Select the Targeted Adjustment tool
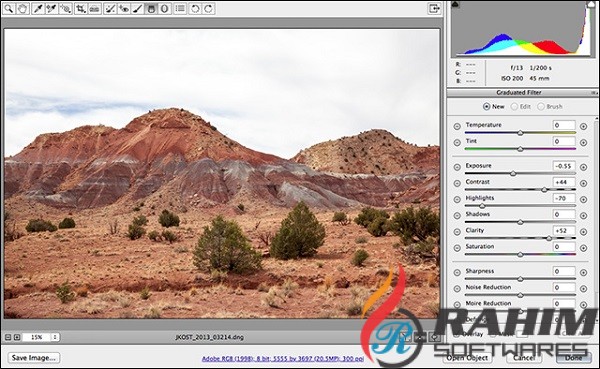Image resolution: width=600 pixels, height=369 pixels. pyautogui.click(x=65, y=8)
